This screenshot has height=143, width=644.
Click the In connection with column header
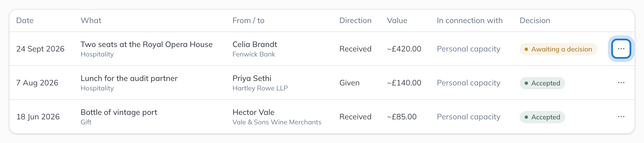pos(470,21)
